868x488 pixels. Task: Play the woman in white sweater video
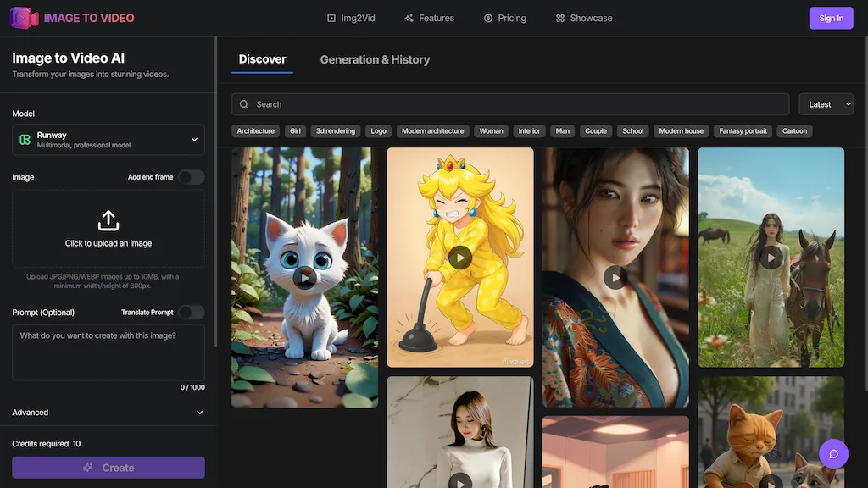pos(460,482)
